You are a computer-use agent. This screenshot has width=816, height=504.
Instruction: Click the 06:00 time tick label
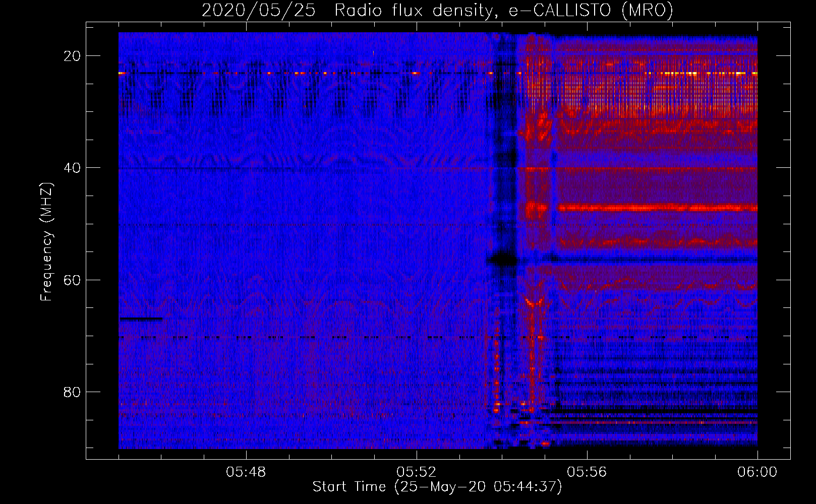tap(757, 472)
